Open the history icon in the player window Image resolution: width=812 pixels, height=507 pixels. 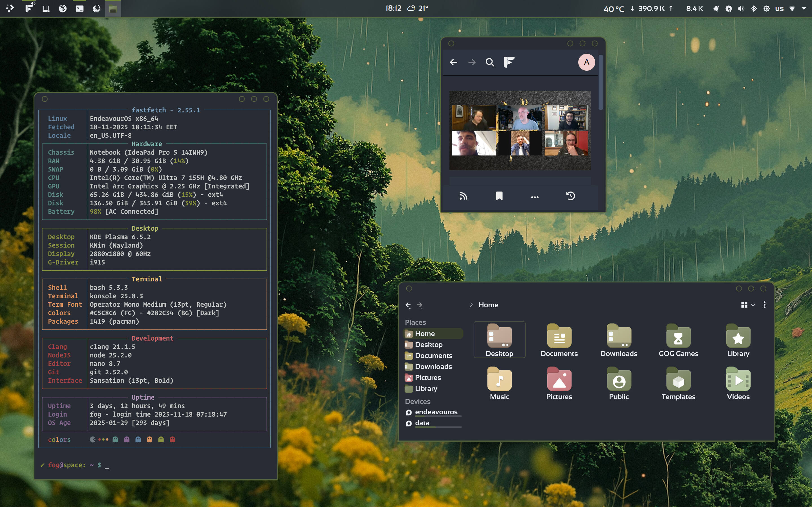click(x=570, y=196)
